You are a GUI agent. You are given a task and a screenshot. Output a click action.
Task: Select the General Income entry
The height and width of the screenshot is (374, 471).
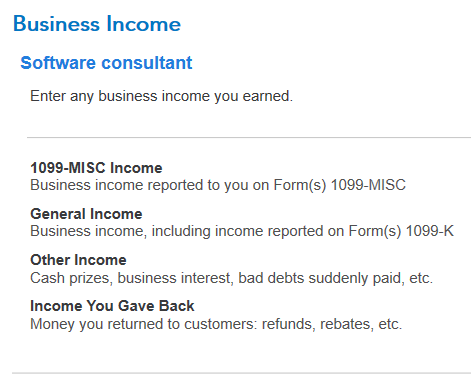tap(86, 214)
